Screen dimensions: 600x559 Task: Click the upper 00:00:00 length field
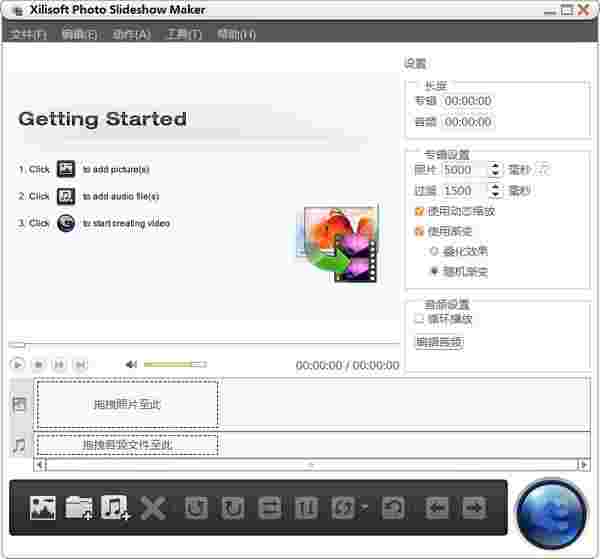468,101
